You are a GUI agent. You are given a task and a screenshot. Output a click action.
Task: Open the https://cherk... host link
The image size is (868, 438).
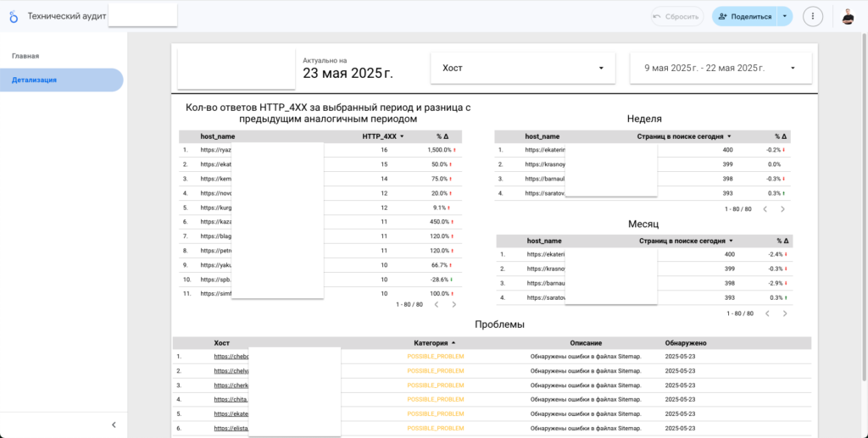[231, 385]
